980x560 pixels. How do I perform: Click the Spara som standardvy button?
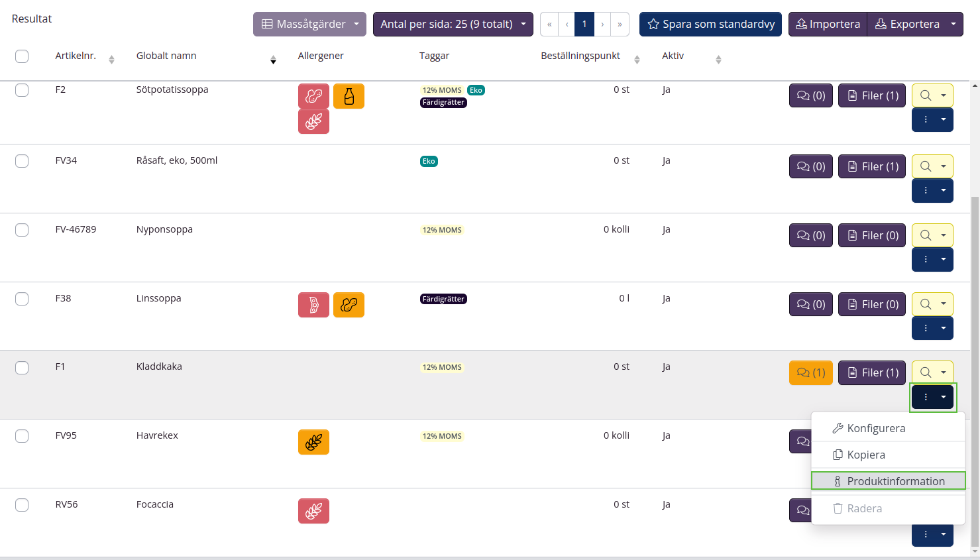click(710, 24)
